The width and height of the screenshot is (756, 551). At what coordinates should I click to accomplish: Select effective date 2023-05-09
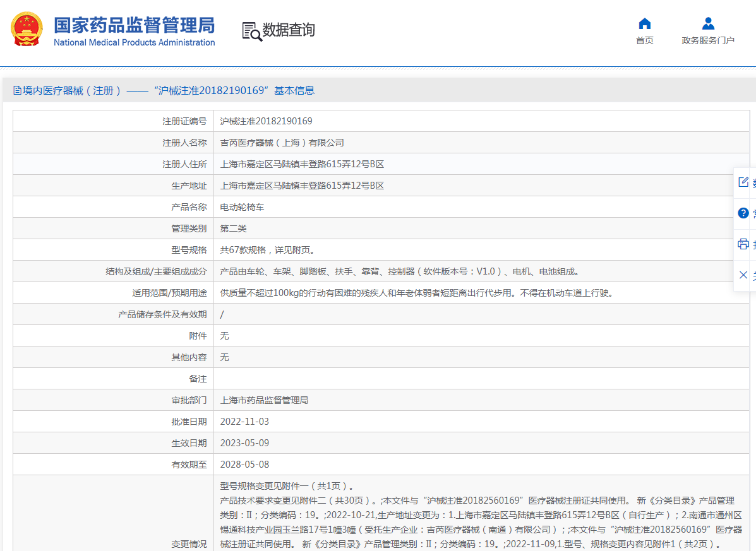tap(244, 443)
